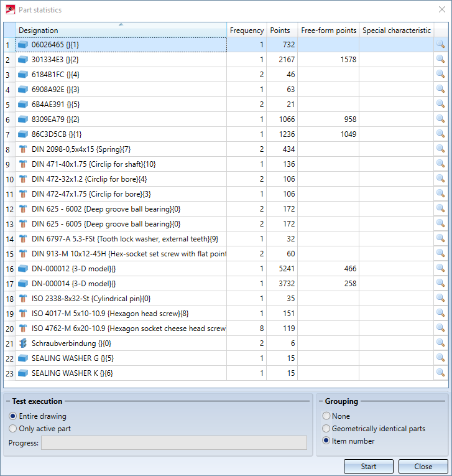Sort table by Points column header
Viewport: 452px width, 476px height.
tap(282, 30)
